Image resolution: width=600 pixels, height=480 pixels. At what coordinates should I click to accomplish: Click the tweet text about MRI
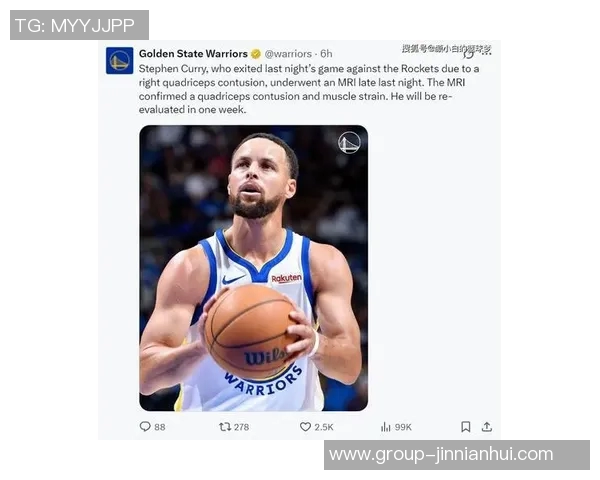coord(309,89)
